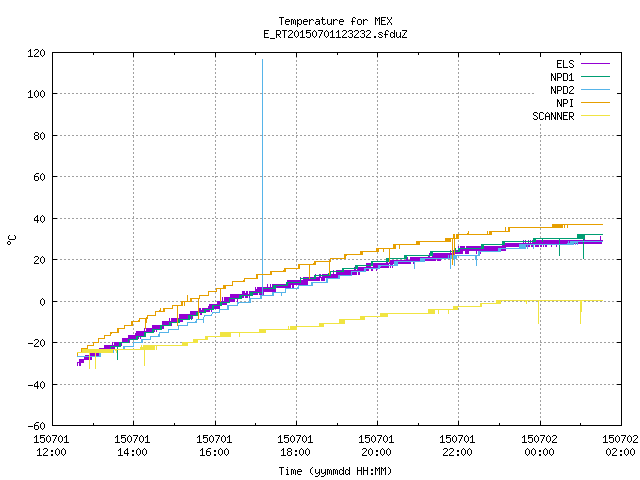The height and width of the screenshot is (480, 640).
Task: Click the tall blue NPD2 spike peak
Action: point(262,60)
